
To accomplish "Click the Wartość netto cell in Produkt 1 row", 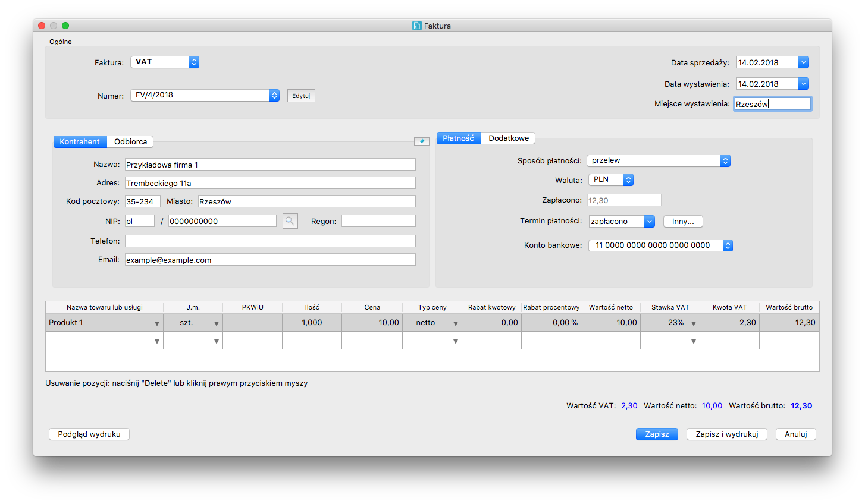I will (611, 322).
